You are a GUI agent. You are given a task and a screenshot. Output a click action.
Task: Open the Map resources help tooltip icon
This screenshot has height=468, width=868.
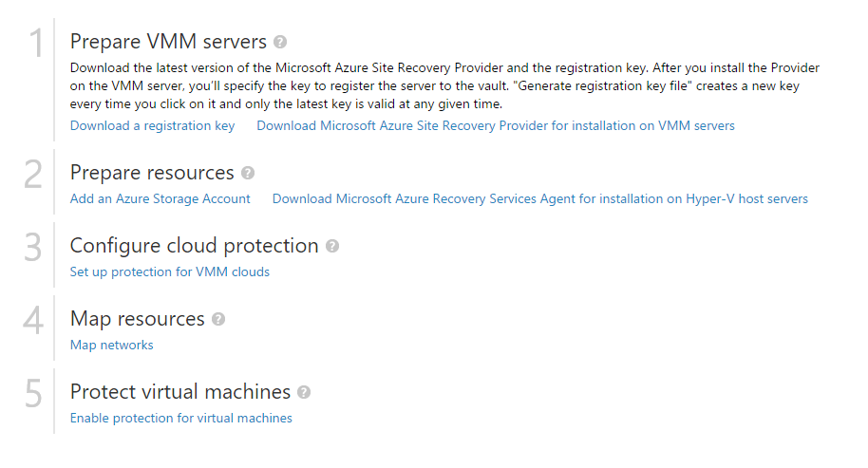(218, 319)
